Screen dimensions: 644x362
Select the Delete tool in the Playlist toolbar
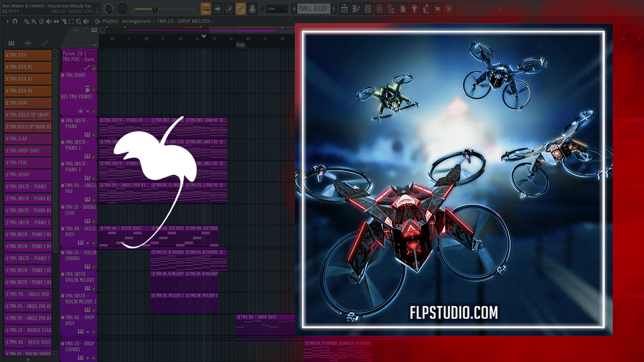tap(41, 21)
